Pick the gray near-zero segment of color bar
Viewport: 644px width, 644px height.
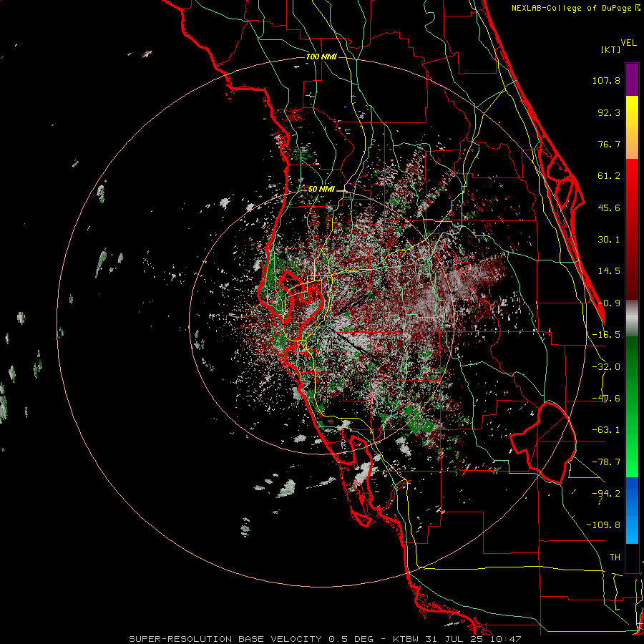pos(632,318)
